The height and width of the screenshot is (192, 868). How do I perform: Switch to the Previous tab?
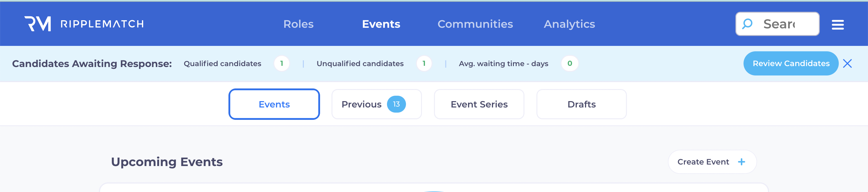(x=361, y=104)
